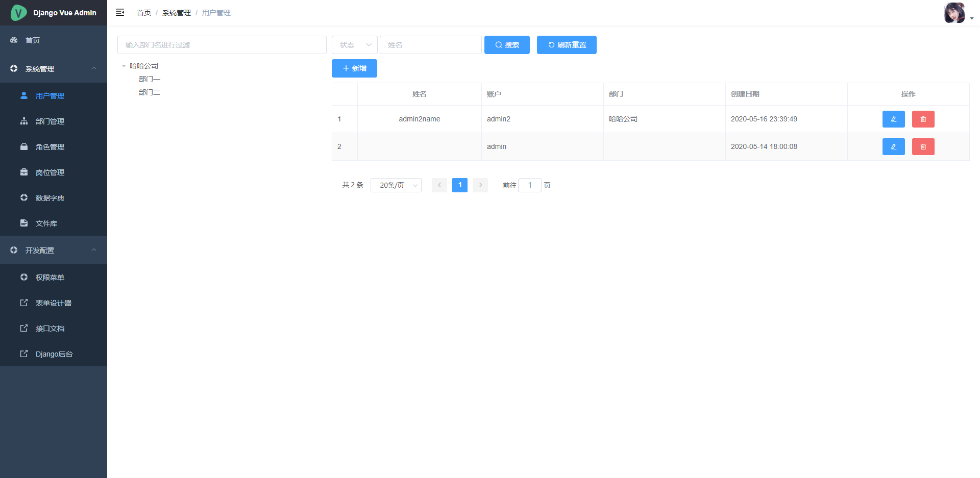Open the 20条/页 page size dropdown
This screenshot has height=478, width=980.
pyautogui.click(x=396, y=185)
